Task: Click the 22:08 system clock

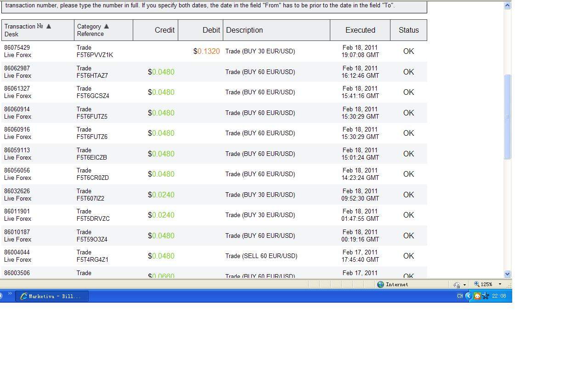Action: pos(499,296)
